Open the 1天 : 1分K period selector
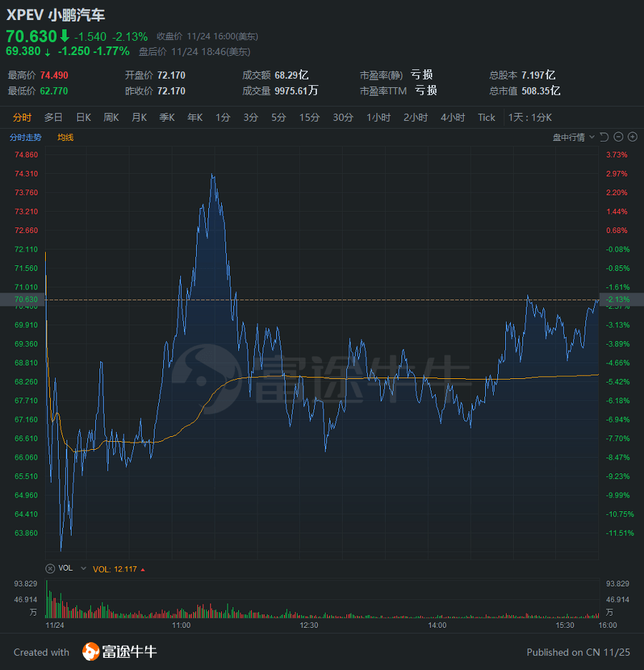The width and height of the screenshot is (644, 670). 530,117
